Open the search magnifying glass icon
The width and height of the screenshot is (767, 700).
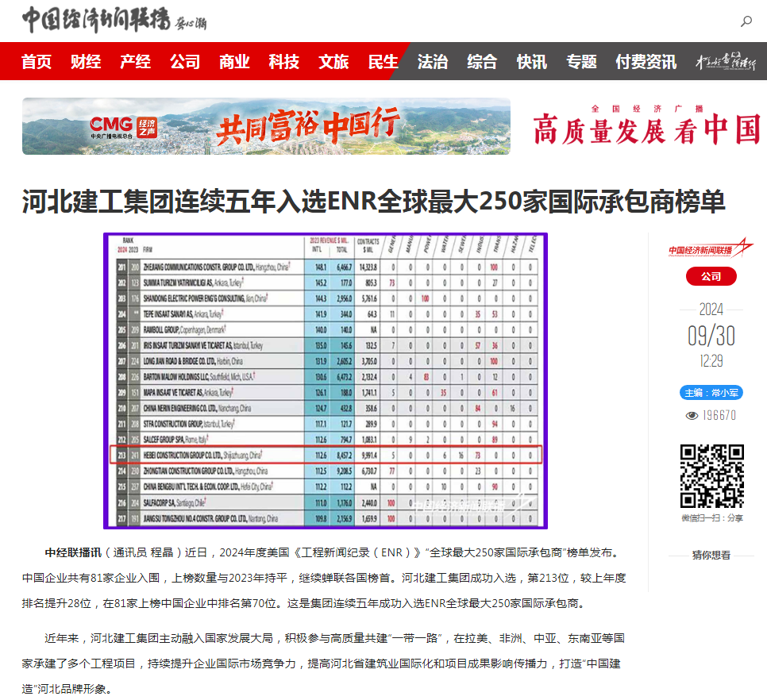pos(745,23)
